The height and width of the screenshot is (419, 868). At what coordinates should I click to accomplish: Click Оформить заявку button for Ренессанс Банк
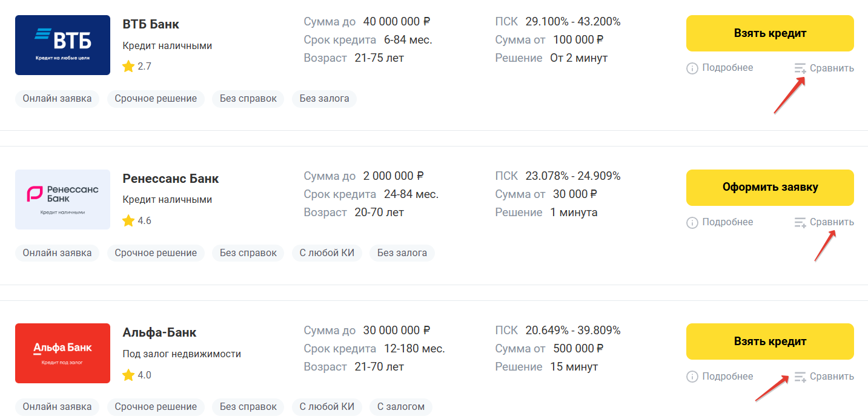point(770,188)
